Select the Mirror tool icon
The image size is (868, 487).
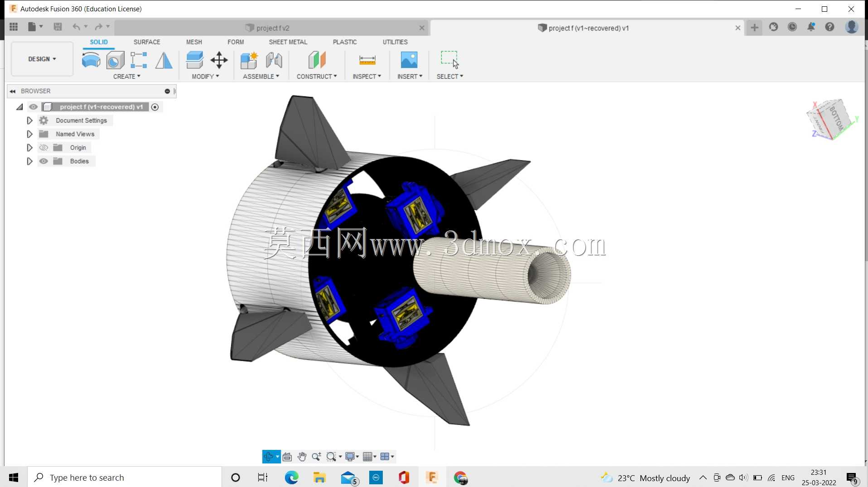click(164, 60)
